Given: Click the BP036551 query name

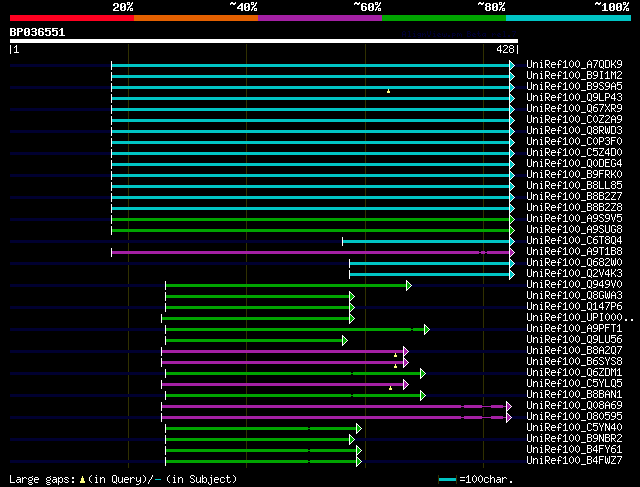Looking at the screenshot, I should click(37, 32).
